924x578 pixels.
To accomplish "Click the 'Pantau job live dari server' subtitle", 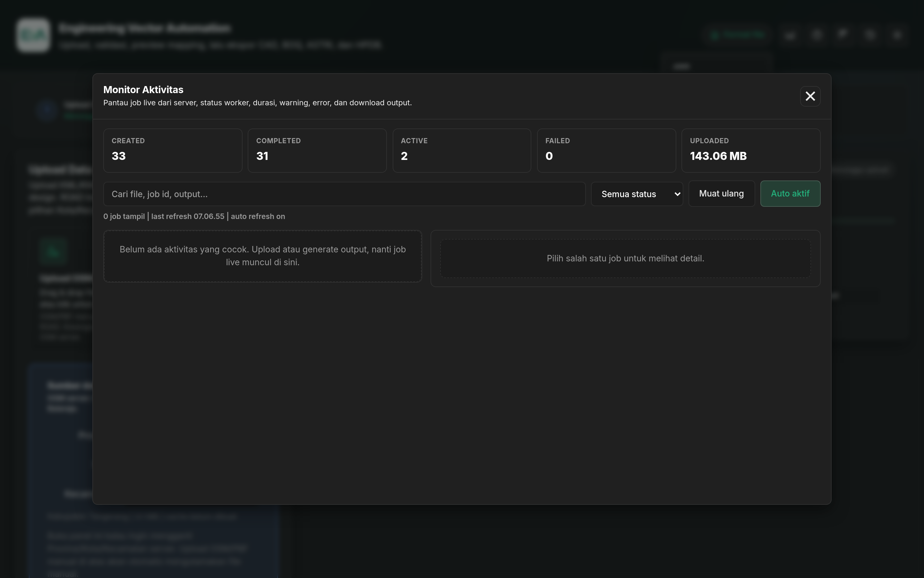I will click(x=257, y=103).
